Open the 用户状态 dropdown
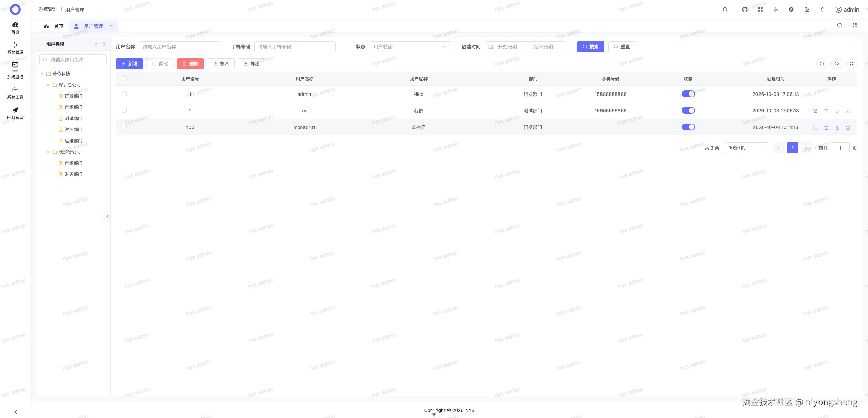 pos(410,47)
